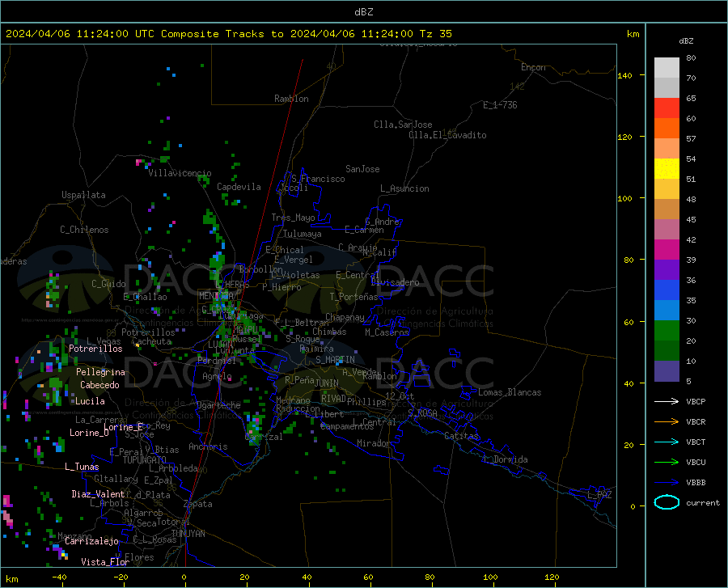Click the Catitas map label
This screenshot has height=588, width=728.
point(461,436)
